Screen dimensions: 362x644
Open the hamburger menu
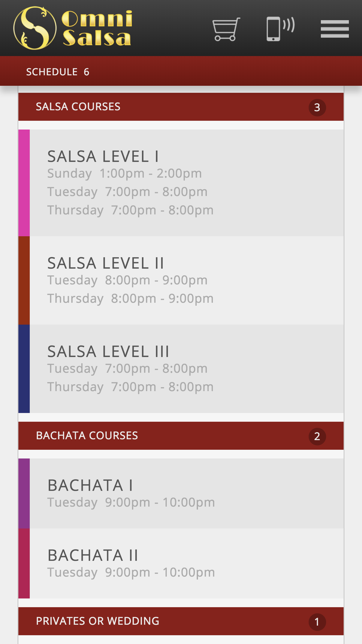(335, 29)
